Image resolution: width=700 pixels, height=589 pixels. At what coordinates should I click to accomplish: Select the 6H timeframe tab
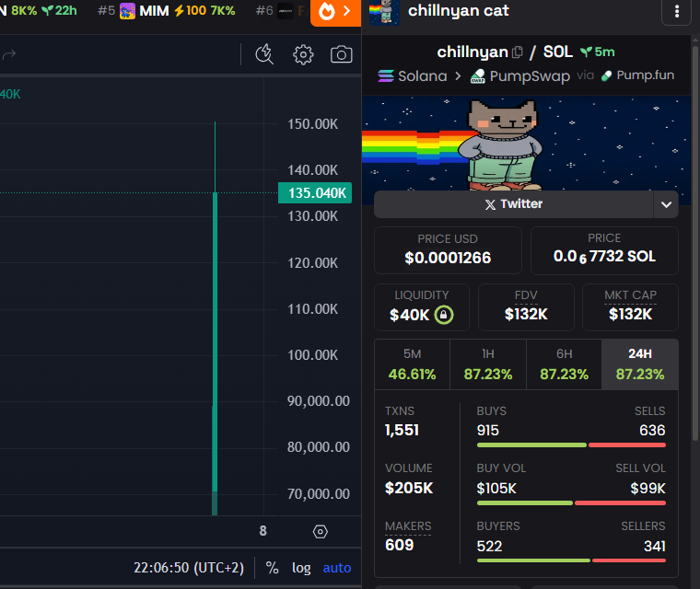point(564,364)
